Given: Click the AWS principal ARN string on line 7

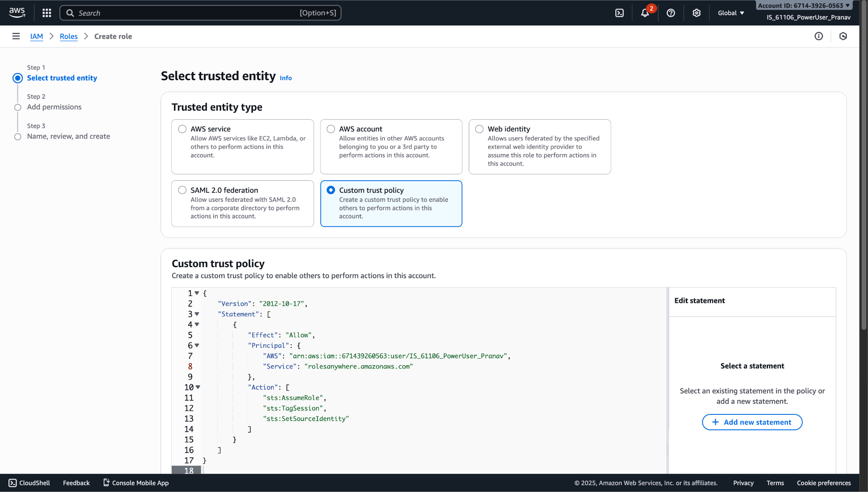Looking at the screenshot, I should pos(398,356).
